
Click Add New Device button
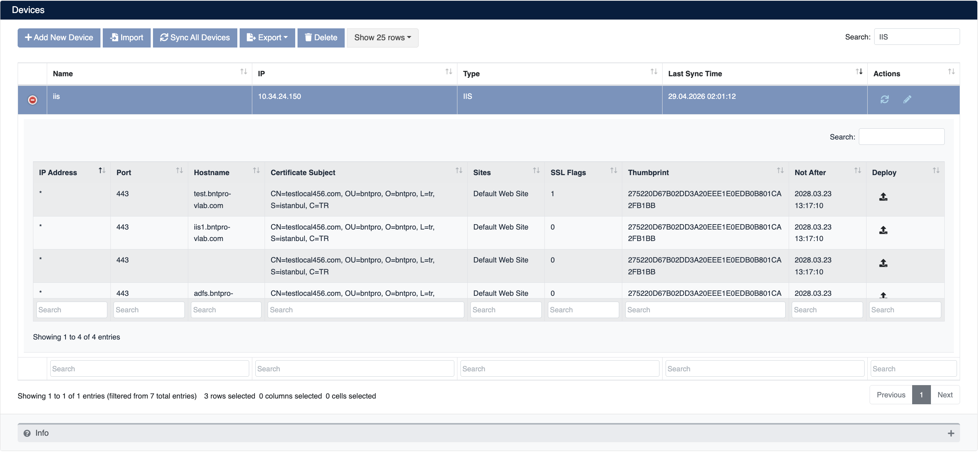tap(59, 38)
